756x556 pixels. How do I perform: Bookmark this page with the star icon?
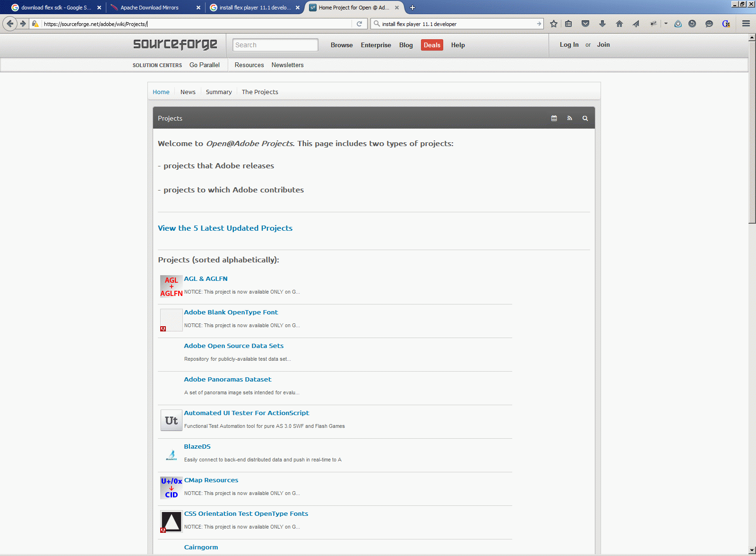click(554, 24)
